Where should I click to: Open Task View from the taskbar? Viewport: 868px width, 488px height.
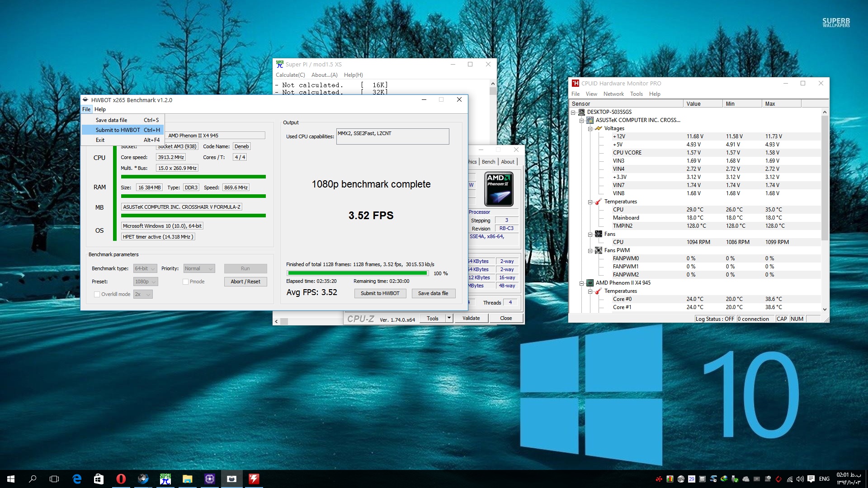(x=54, y=479)
